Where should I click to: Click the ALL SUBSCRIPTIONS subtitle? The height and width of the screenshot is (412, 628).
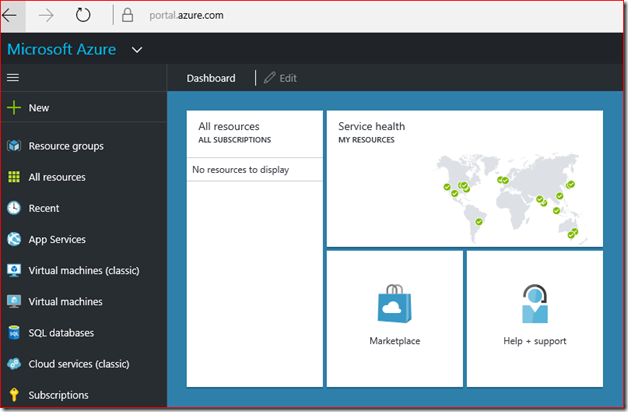pyautogui.click(x=235, y=140)
